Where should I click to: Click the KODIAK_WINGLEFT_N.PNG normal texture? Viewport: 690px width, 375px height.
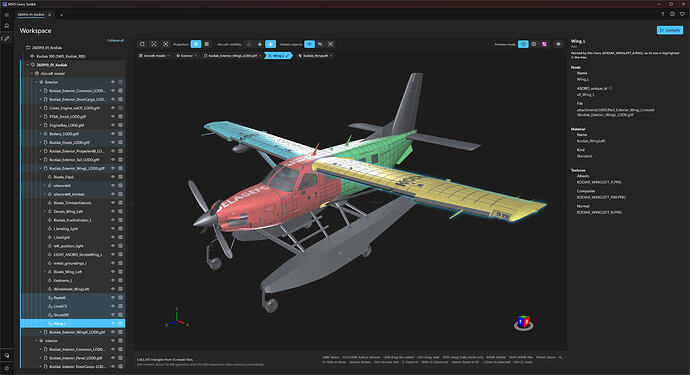pyautogui.click(x=599, y=212)
